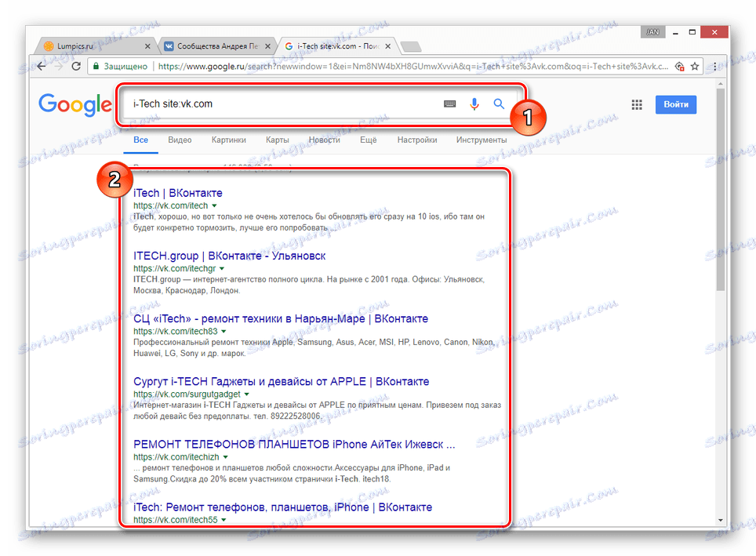This screenshot has width=756, height=556.
Task: Start voice search with microphone icon
Action: pos(474,104)
